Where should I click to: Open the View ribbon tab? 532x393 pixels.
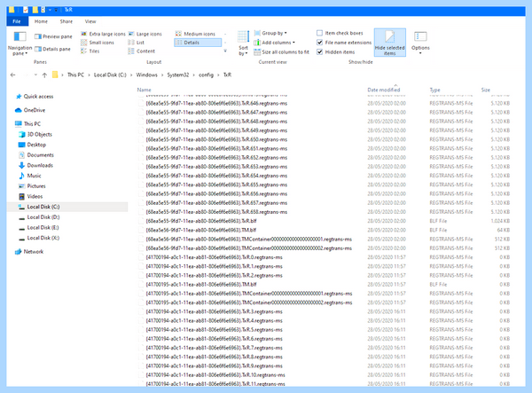(90, 21)
